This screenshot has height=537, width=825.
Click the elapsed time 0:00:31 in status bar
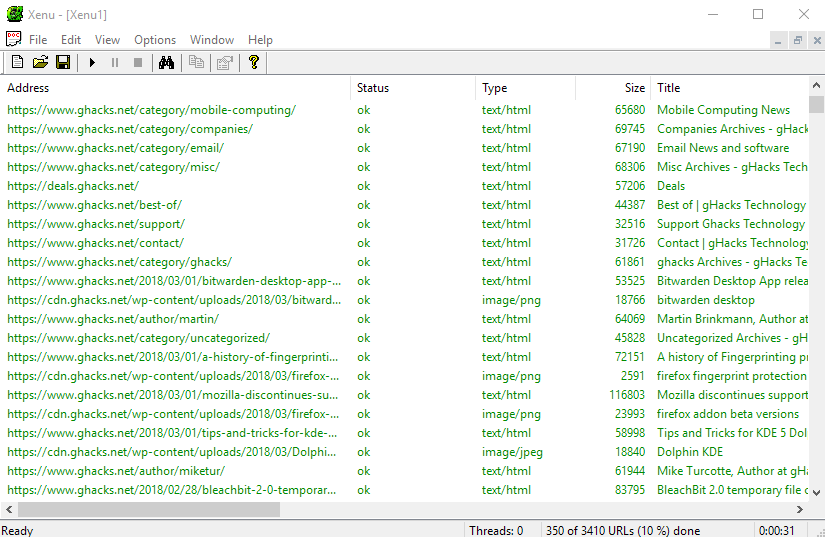coord(777,530)
